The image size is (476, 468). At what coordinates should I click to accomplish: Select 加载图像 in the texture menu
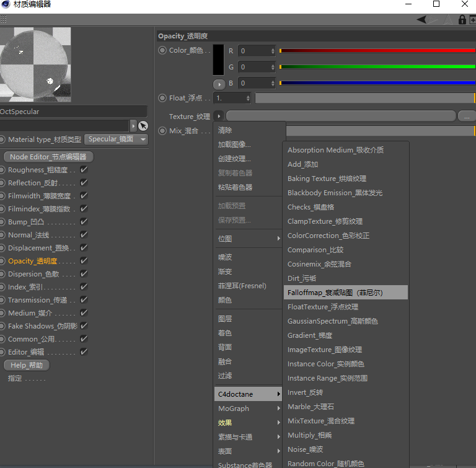click(234, 144)
